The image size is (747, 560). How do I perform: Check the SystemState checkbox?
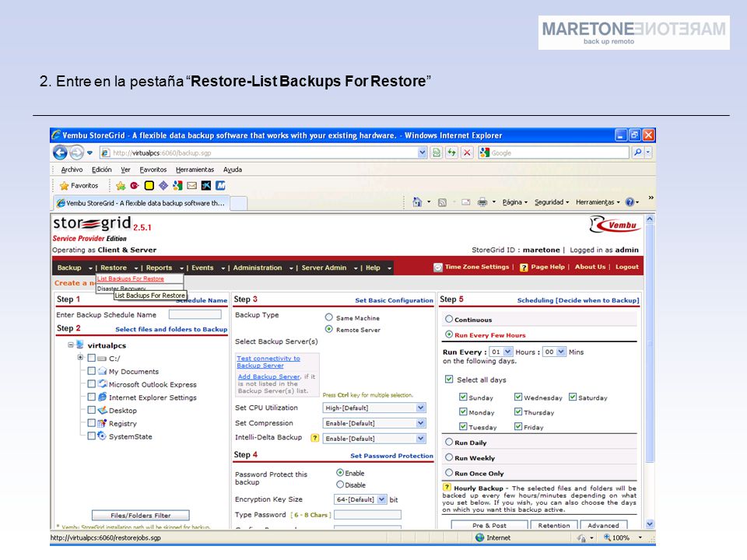tap(92, 436)
